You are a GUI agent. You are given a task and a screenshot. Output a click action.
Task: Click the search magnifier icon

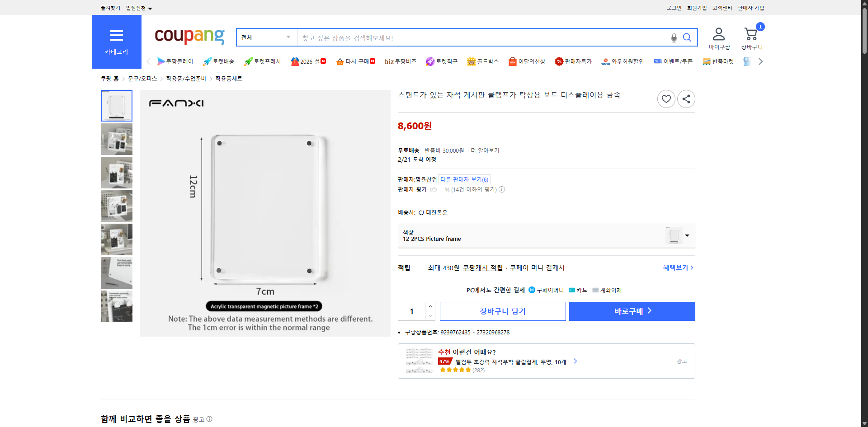pos(687,38)
